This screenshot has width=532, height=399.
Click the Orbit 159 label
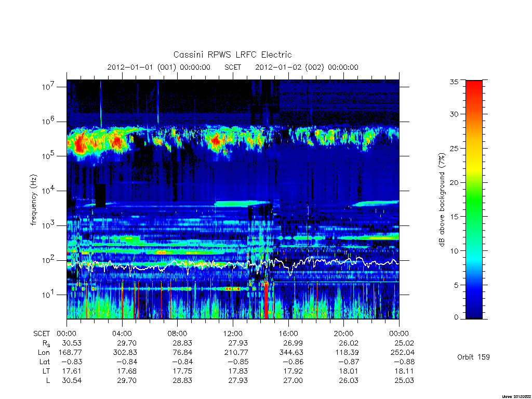[473, 357]
